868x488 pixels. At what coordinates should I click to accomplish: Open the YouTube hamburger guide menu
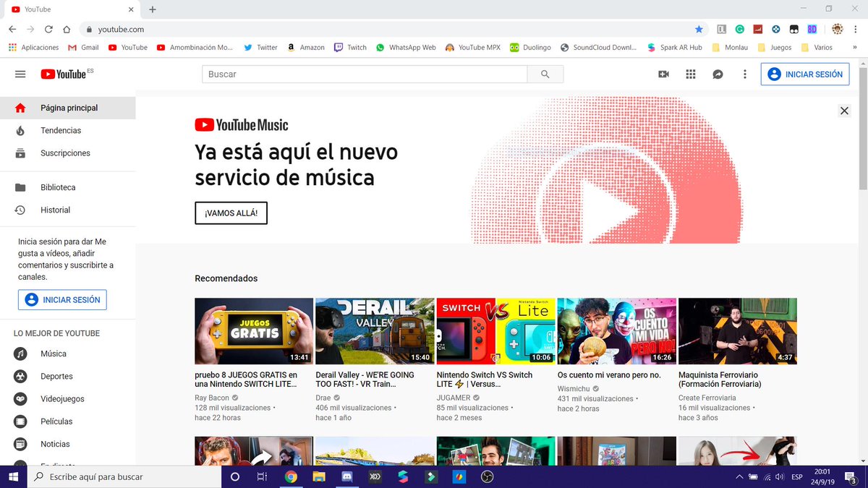click(x=20, y=74)
